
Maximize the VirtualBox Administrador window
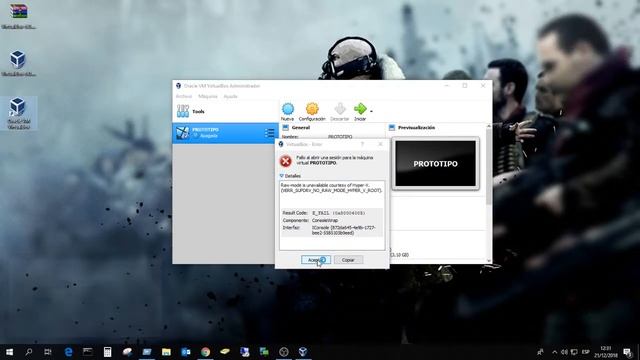(x=465, y=86)
